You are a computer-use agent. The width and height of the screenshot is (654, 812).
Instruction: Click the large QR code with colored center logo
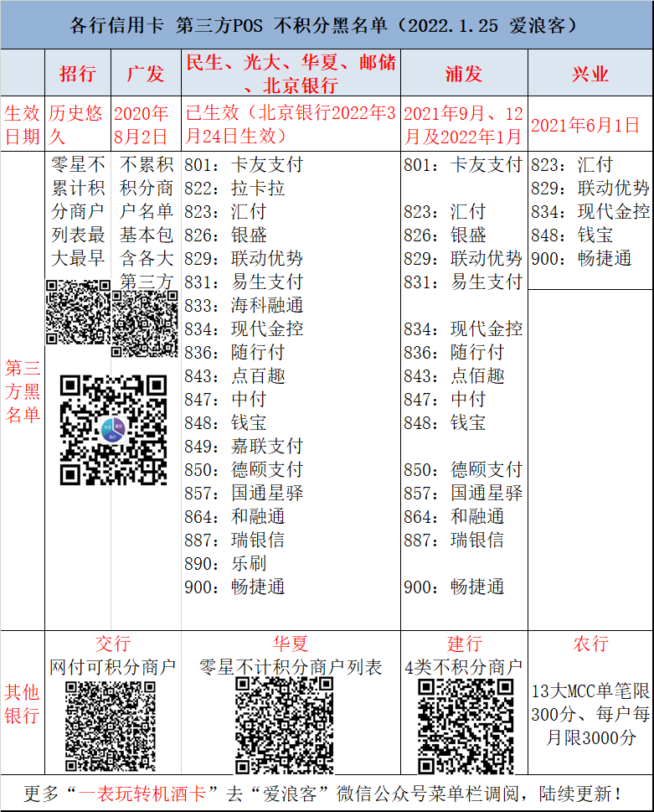(x=113, y=430)
